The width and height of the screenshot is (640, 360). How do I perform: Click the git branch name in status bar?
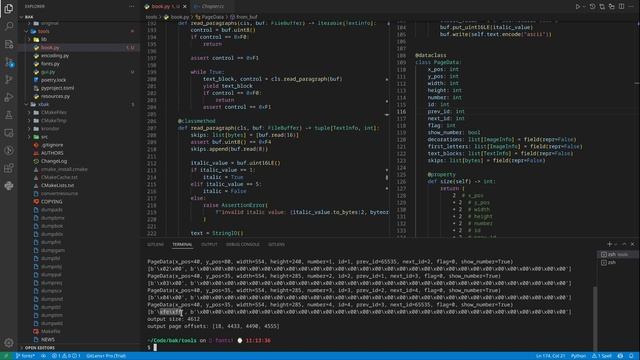(25, 356)
